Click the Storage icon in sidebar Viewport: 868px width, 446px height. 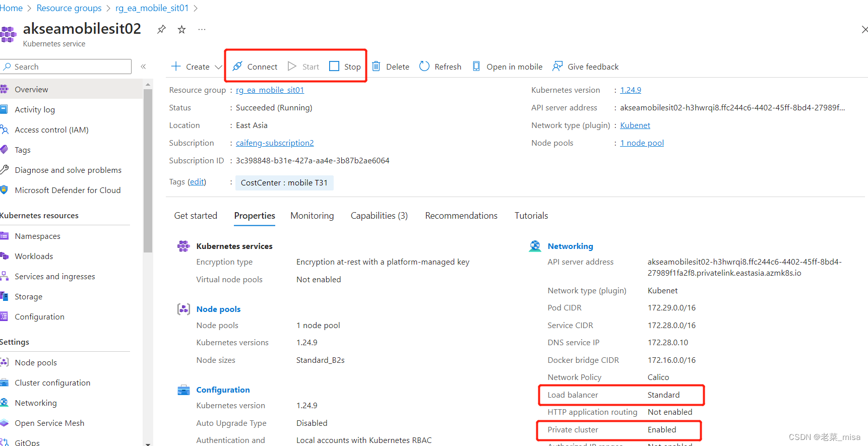tap(4, 296)
